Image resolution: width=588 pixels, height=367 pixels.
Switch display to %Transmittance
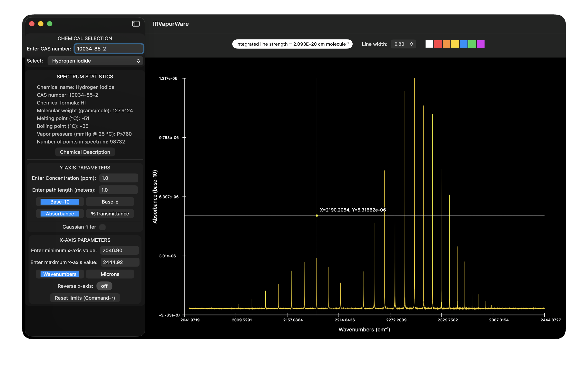coord(110,214)
